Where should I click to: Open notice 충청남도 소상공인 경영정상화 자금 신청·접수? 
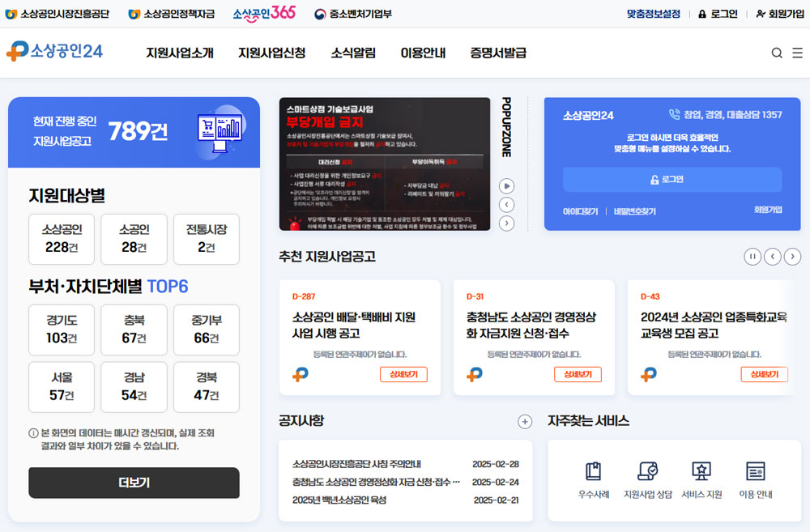tap(376, 482)
